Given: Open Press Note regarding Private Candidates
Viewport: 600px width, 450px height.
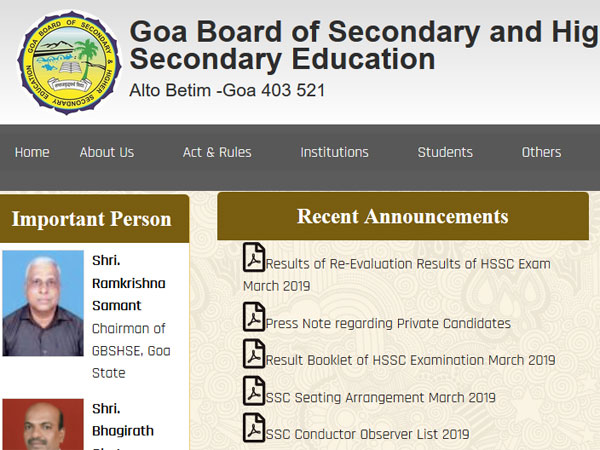Looking at the screenshot, I should (x=388, y=323).
